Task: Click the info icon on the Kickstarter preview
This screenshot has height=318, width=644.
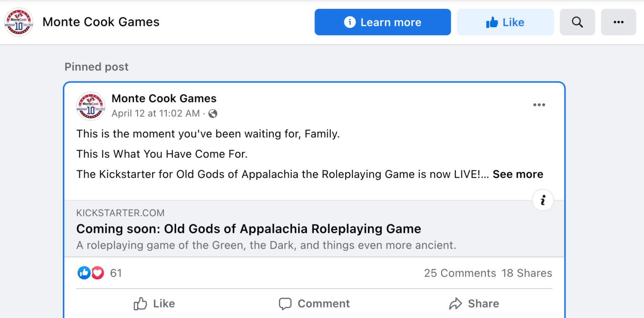Action: coord(543,200)
